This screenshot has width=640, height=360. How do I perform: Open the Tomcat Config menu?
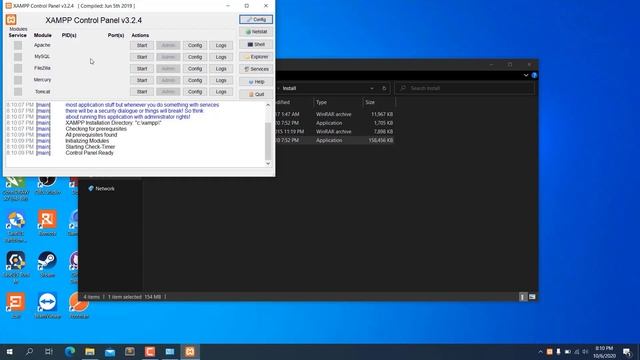195,92
